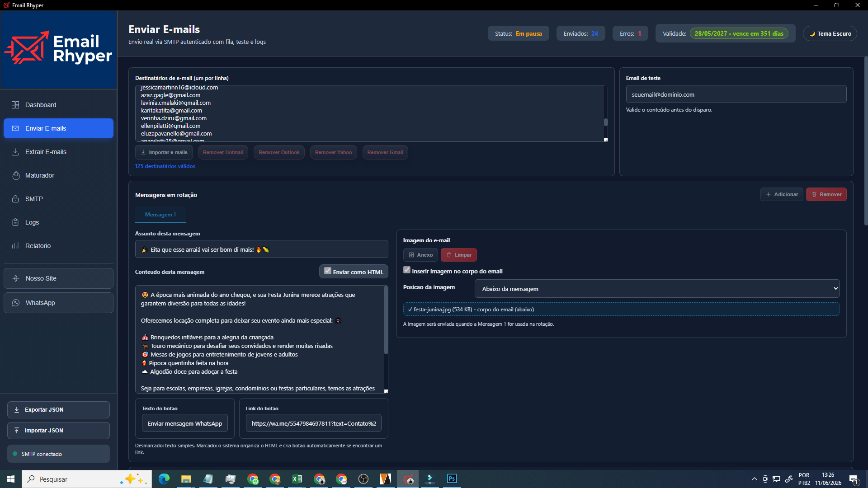The width and height of the screenshot is (868, 488).
Task: Click the Remover Hotmail button
Action: tap(223, 152)
